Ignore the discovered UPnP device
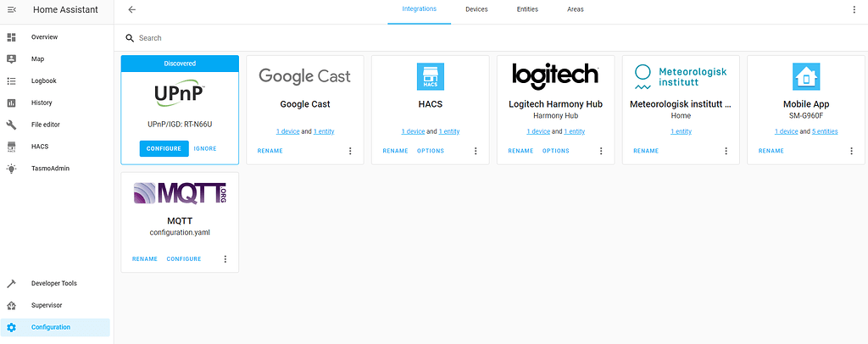The height and width of the screenshot is (344, 868). pyautogui.click(x=205, y=148)
